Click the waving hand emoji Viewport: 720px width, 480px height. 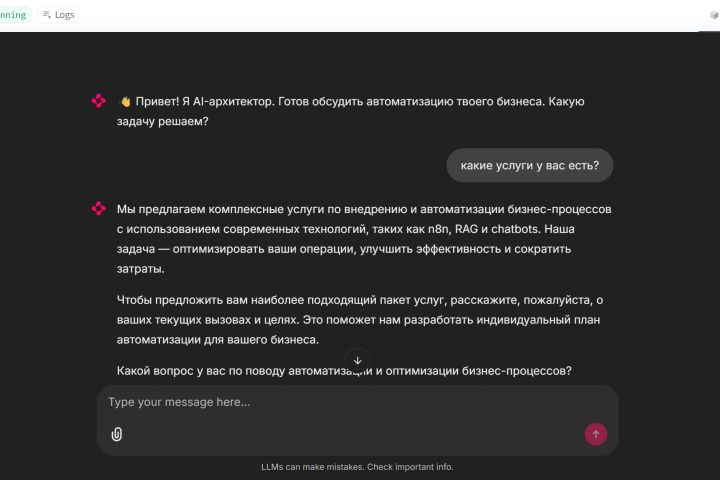(x=126, y=101)
